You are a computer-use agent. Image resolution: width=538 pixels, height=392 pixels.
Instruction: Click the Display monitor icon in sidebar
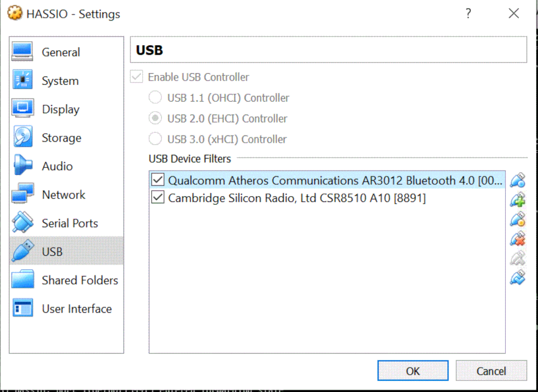coord(23,109)
